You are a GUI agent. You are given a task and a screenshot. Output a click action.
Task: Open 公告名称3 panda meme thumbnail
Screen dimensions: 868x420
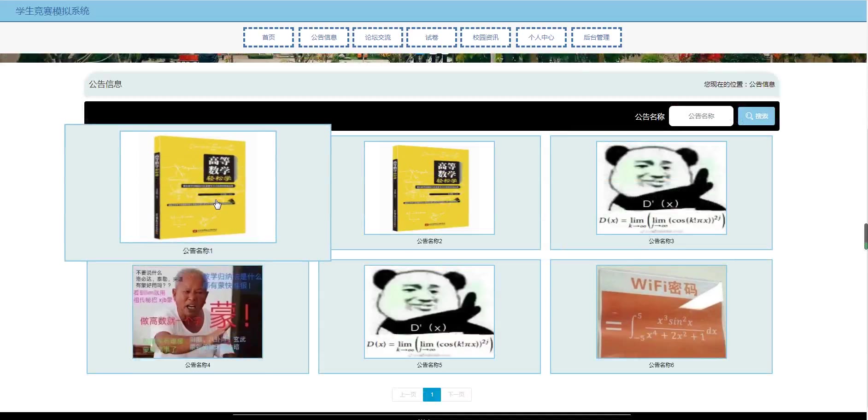(662, 188)
